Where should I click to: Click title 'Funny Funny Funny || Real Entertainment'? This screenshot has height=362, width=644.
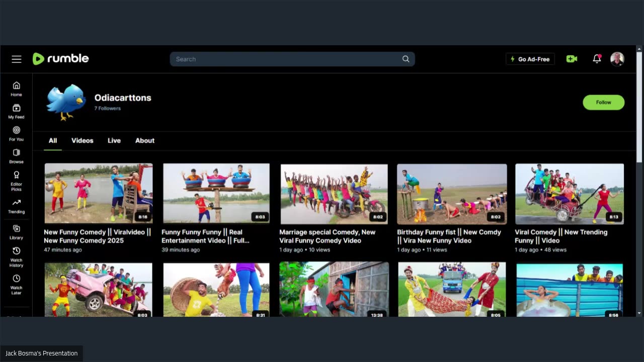click(205, 236)
